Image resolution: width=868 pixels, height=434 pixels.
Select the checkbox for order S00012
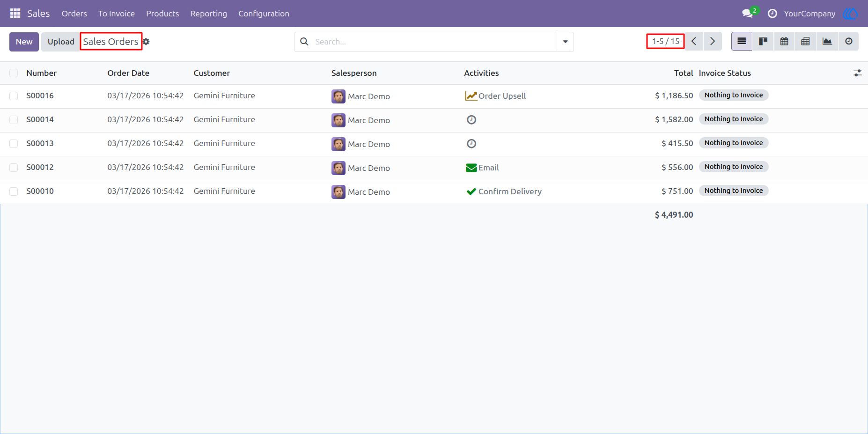[14, 168]
